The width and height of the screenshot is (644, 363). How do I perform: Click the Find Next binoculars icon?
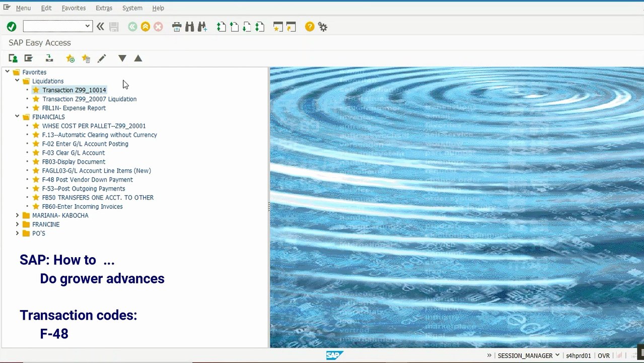click(x=202, y=27)
